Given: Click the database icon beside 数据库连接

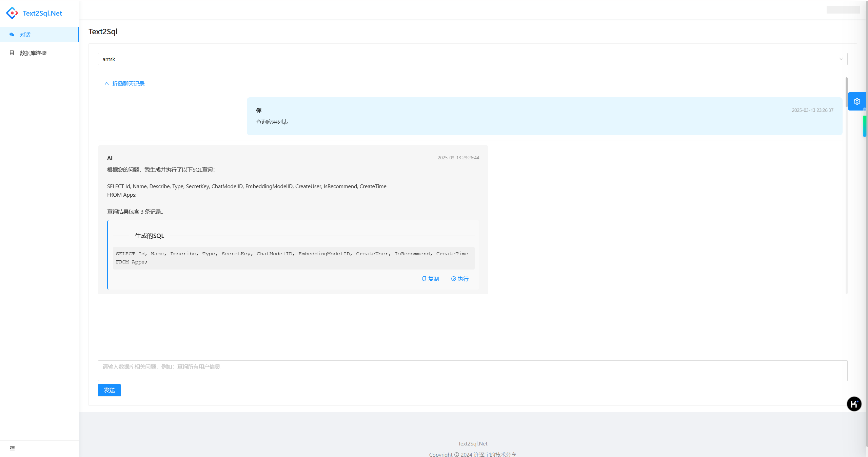Looking at the screenshot, I should (12, 53).
